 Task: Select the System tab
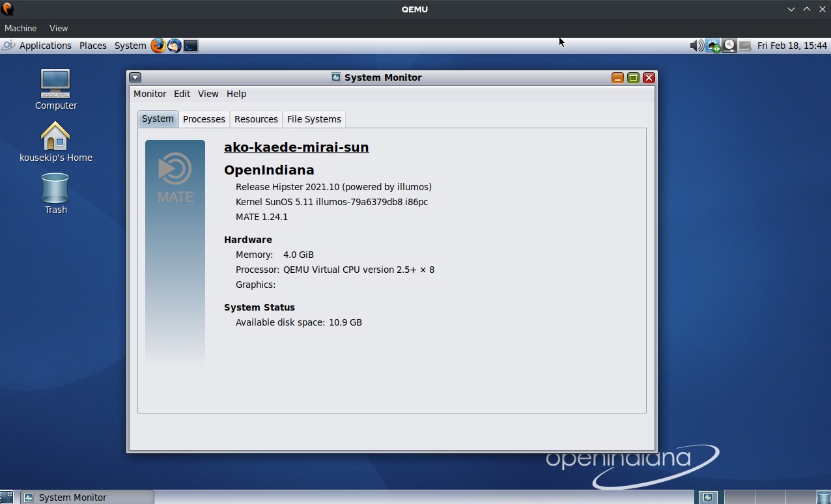coord(158,119)
